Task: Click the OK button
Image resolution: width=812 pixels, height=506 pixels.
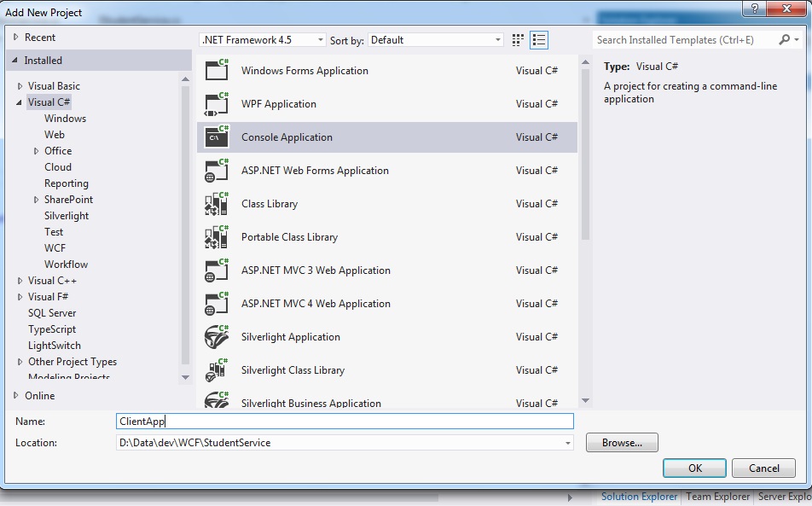Action: (x=694, y=468)
